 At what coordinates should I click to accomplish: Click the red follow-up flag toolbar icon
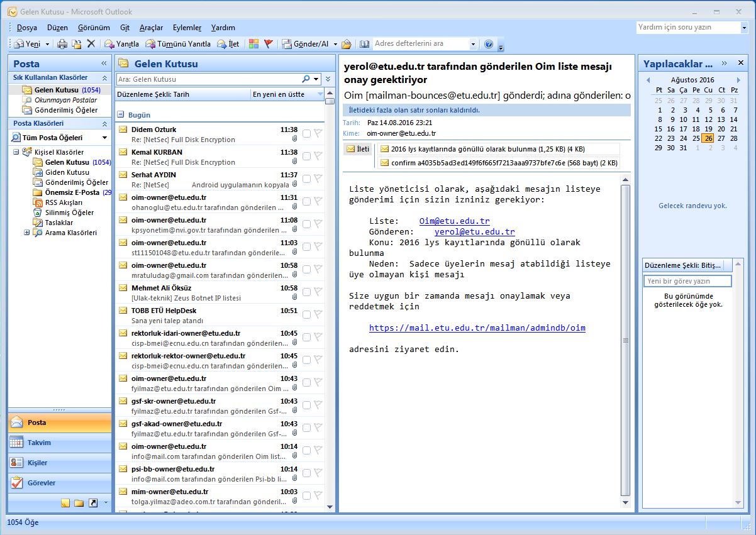tap(269, 44)
